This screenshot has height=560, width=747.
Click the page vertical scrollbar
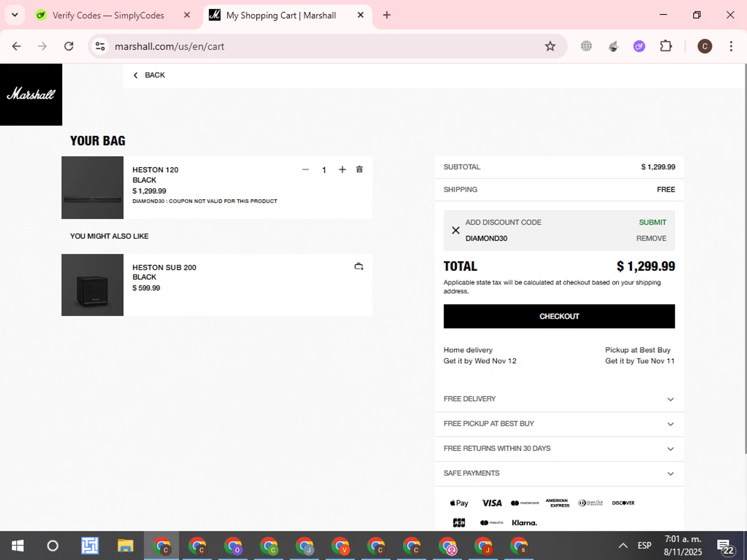[745, 259]
